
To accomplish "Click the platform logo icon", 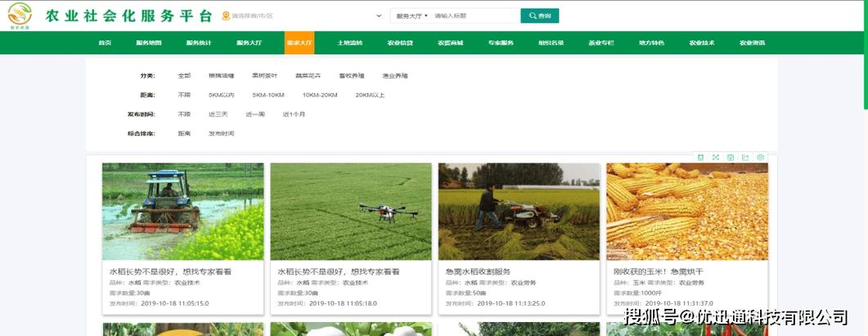I will click(20, 15).
